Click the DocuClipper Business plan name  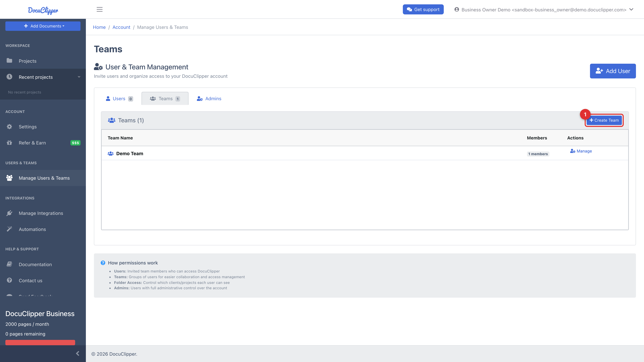pyautogui.click(x=40, y=314)
